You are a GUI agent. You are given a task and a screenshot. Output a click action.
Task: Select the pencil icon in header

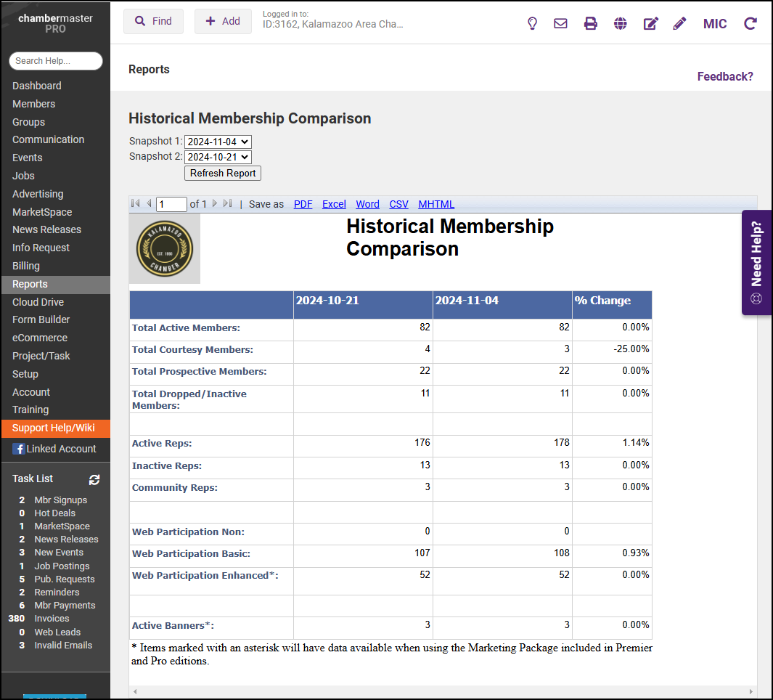(679, 23)
